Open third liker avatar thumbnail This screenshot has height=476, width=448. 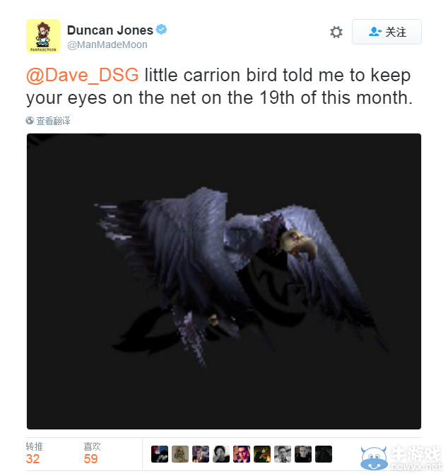[201, 454]
